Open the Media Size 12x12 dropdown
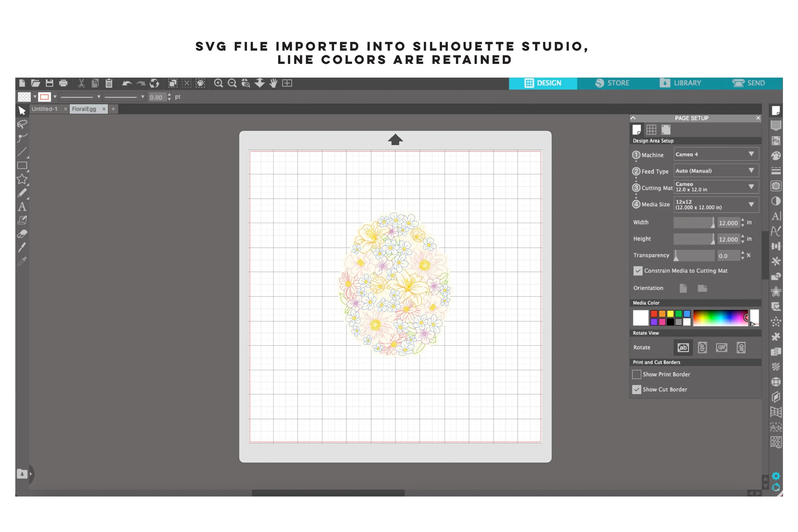Image resolution: width=798 pixels, height=532 pixels. 716,204
